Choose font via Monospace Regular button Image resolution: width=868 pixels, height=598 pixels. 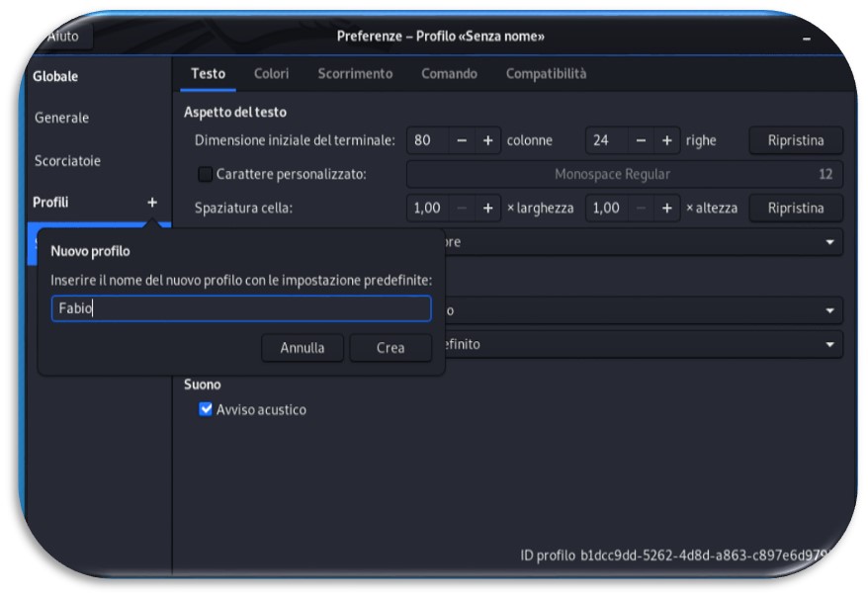coord(625,174)
